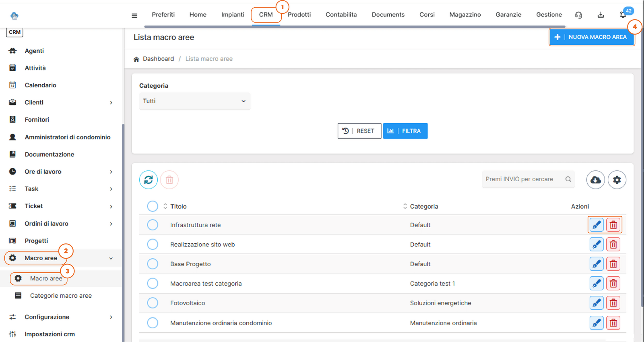Click the refresh list icon
Image resolution: width=644 pixels, height=342 pixels.
[x=148, y=180]
